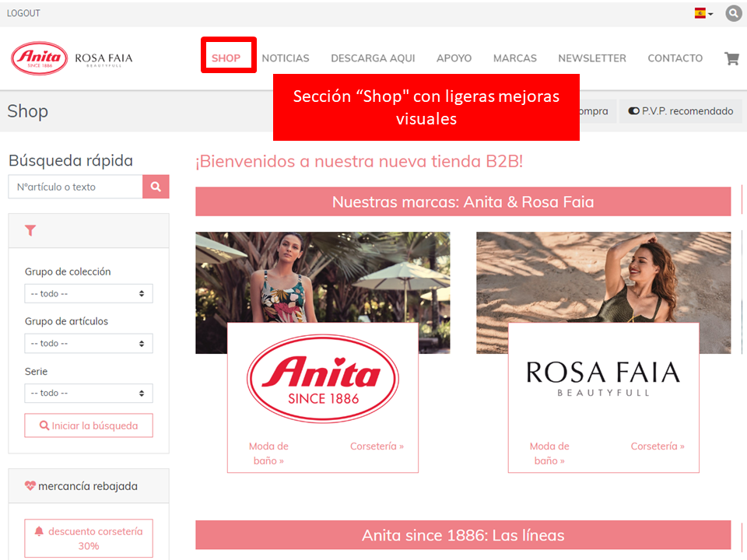Expand the Grupo de colección dropdown
This screenshot has width=747, height=560.
click(x=89, y=293)
